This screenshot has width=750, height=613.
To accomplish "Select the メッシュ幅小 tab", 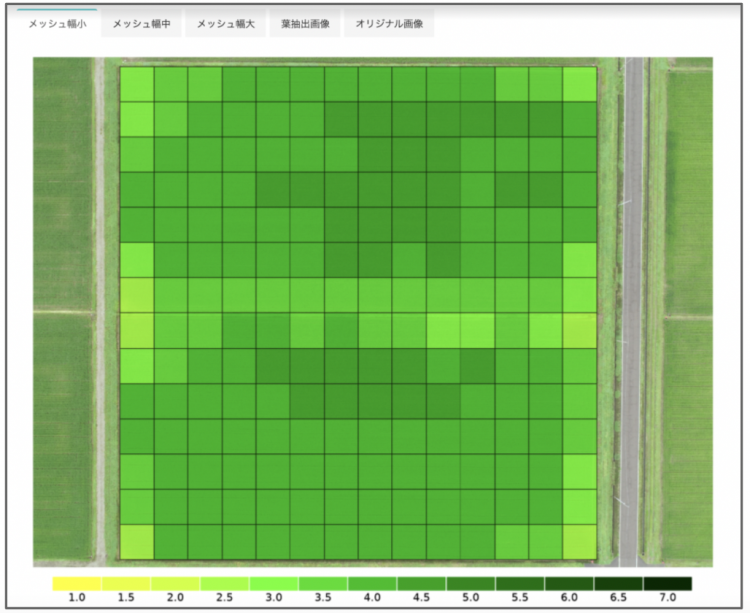I will pos(57,23).
